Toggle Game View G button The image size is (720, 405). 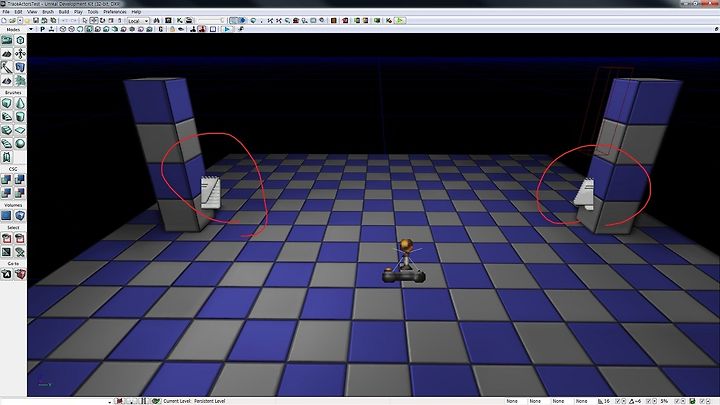click(160, 29)
